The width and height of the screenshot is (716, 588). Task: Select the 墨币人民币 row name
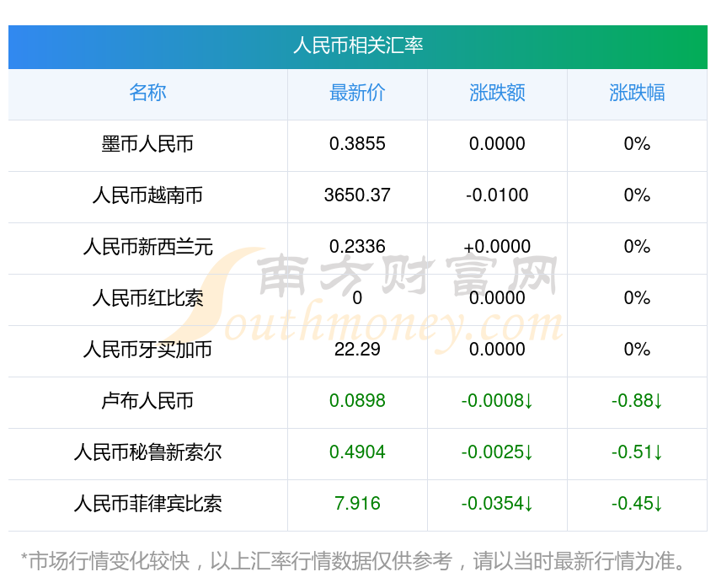coord(147,144)
